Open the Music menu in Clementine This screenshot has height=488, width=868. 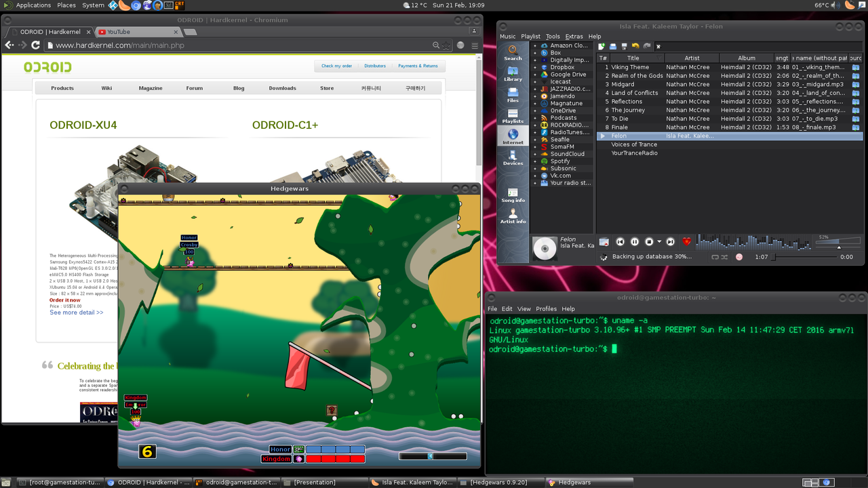click(507, 37)
